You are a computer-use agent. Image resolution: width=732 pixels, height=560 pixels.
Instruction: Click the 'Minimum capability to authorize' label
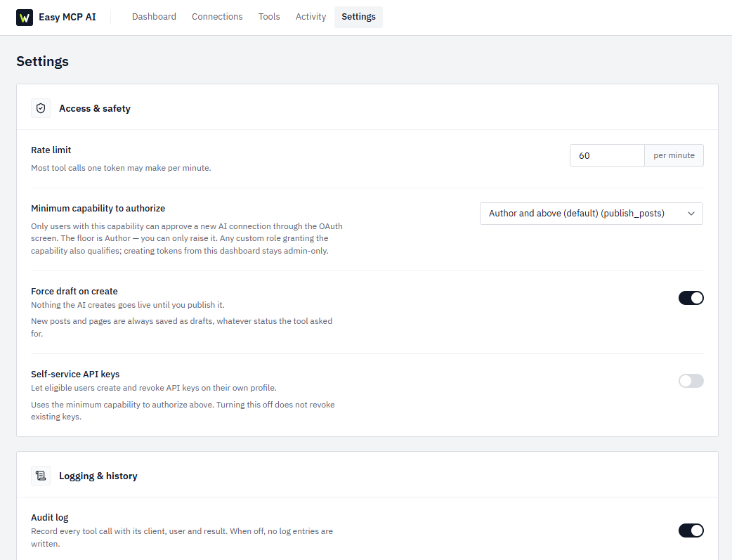point(98,208)
